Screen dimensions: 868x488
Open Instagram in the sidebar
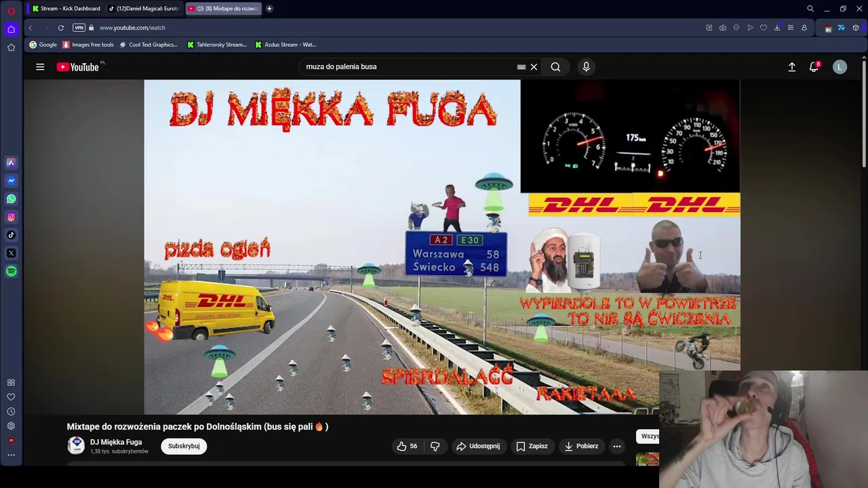(x=11, y=217)
